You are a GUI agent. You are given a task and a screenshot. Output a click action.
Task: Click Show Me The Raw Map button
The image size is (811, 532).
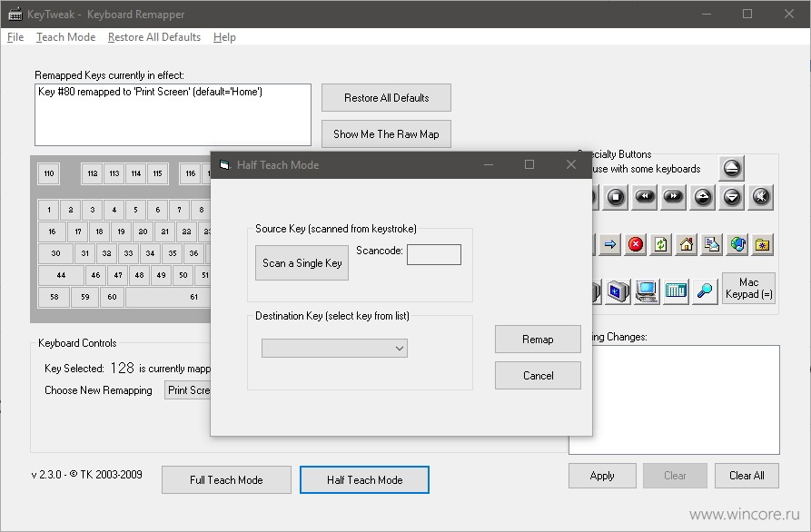pyautogui.click(x=386, y=133)
